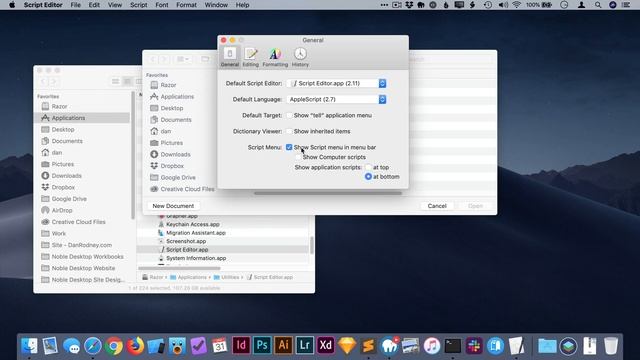The image size is (640, 360).
Task: Open Terminal from the Dock
Action: point(453,346)
